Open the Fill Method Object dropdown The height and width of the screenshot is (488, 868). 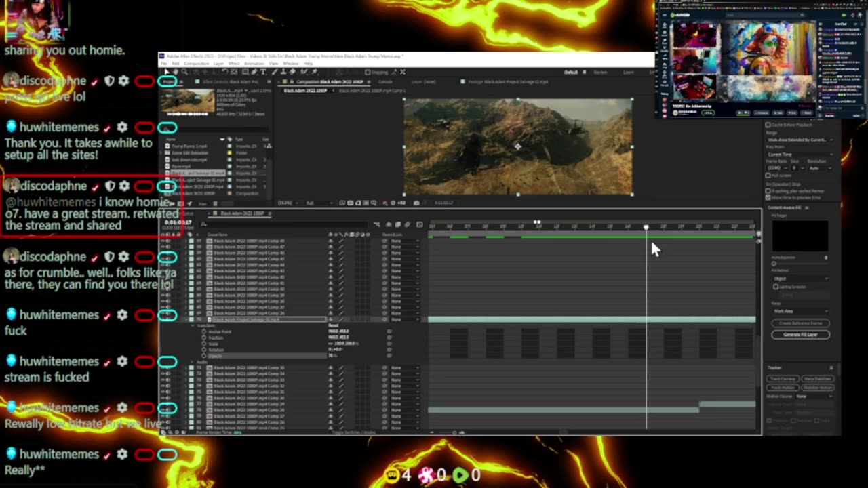pos(800,279)
